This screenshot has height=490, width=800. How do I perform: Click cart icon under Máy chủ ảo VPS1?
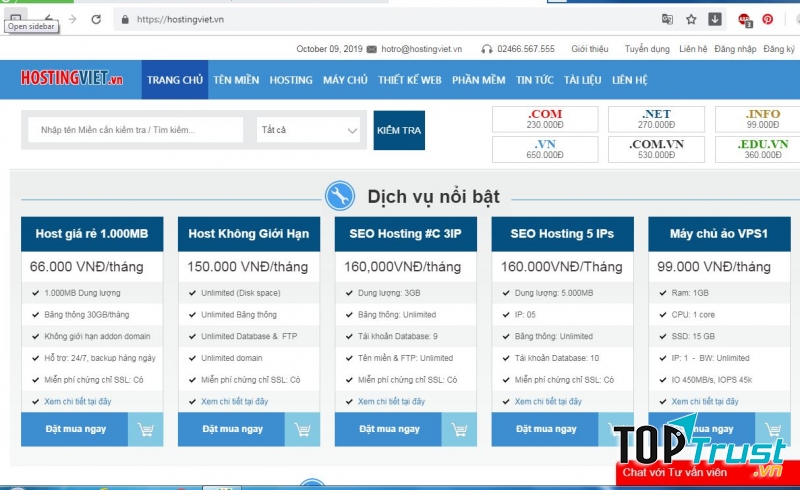tap(773, 429)
